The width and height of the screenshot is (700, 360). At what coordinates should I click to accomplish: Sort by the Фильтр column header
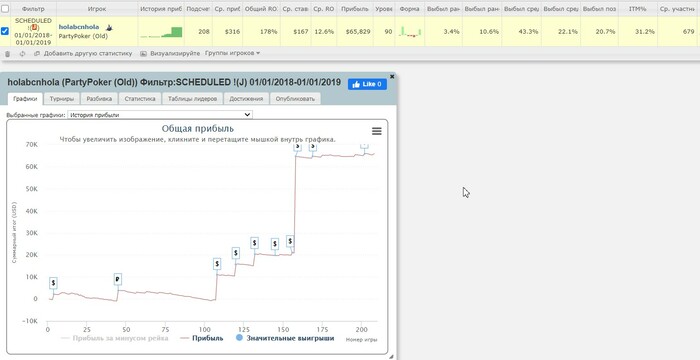coord(33,8)
